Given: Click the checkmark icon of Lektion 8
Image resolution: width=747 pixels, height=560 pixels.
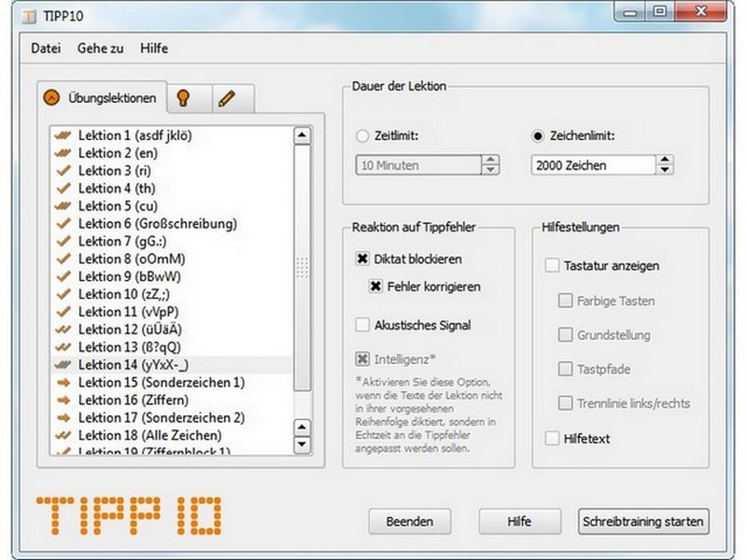Looking at the screenshot, I should coord(63,259).
